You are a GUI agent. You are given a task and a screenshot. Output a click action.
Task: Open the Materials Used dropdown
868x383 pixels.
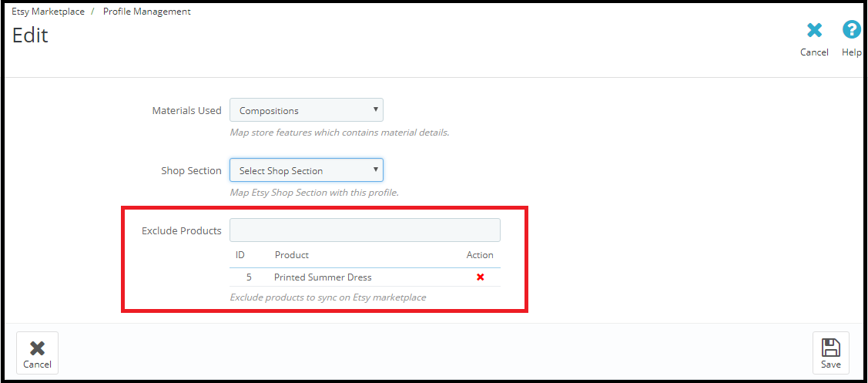point(306,110)
